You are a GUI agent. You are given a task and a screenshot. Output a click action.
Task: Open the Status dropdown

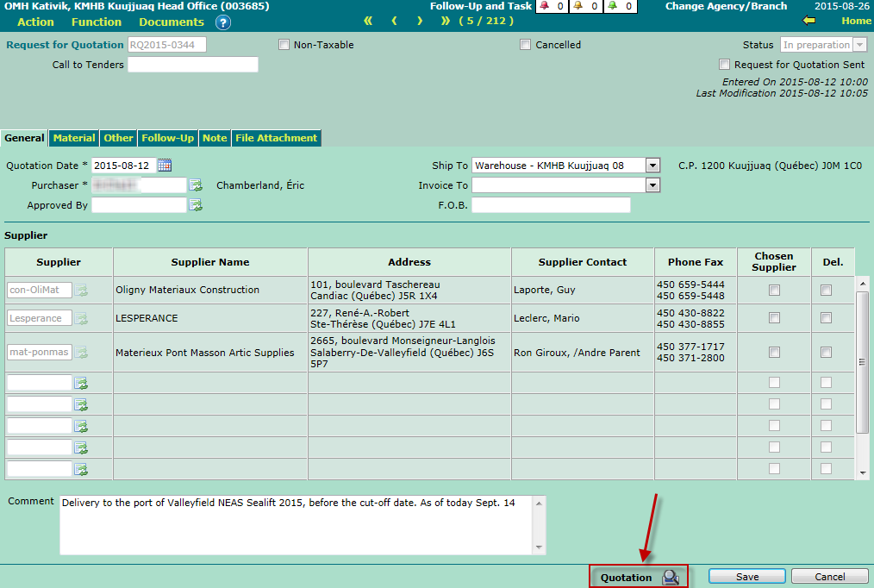point(860,45)
